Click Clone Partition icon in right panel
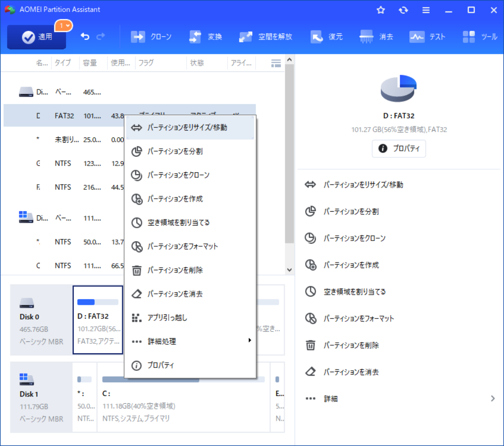 [x=310, y=238]
